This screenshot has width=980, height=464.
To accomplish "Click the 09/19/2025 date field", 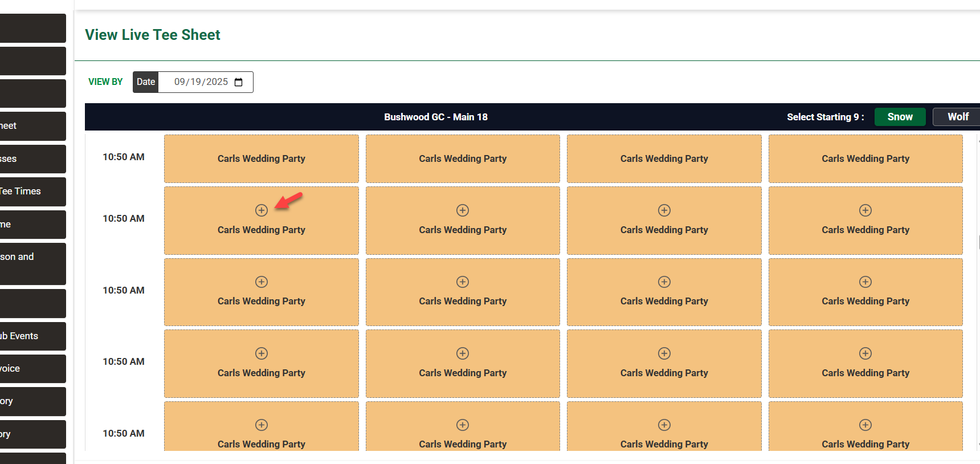I will click(x=206, y=82).
